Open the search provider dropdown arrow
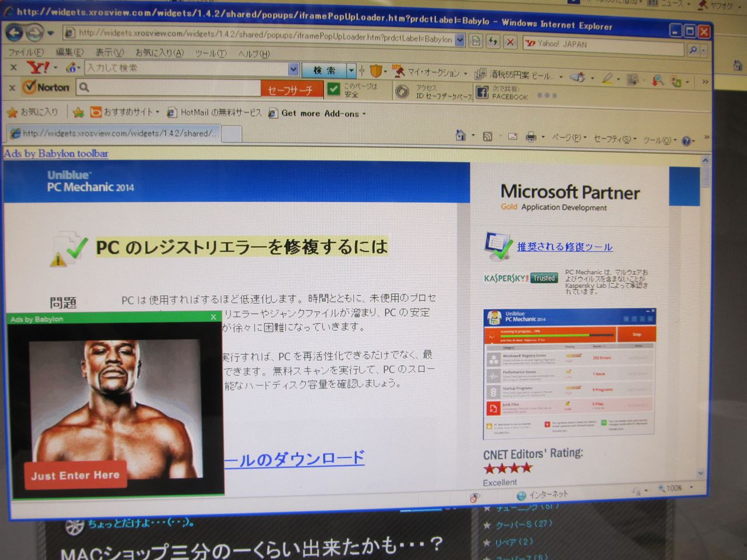Screen dimensions: 747x560 [704, 51]
